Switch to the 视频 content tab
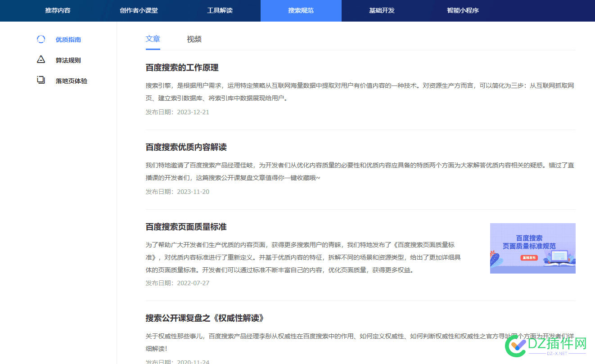The image size is (595, 364). point(194,39)
